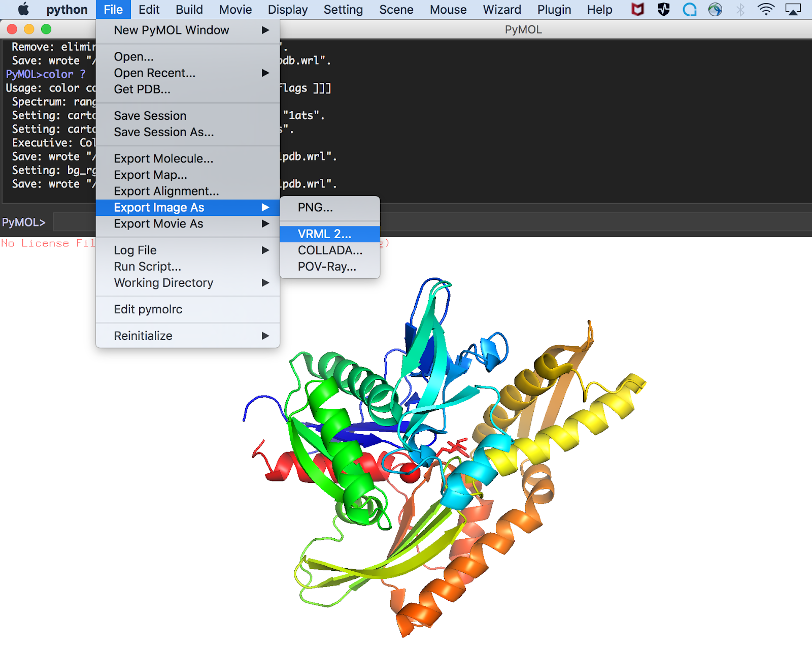The width and height of the screenshot is (812, 650).
Task: Click the green zoom window button
Action: pos(46,29)
